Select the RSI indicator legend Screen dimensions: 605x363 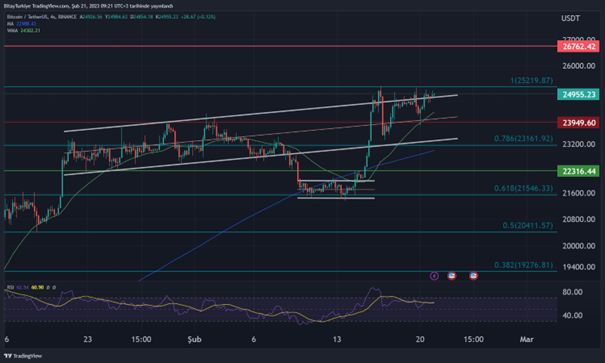coord(31,287)
